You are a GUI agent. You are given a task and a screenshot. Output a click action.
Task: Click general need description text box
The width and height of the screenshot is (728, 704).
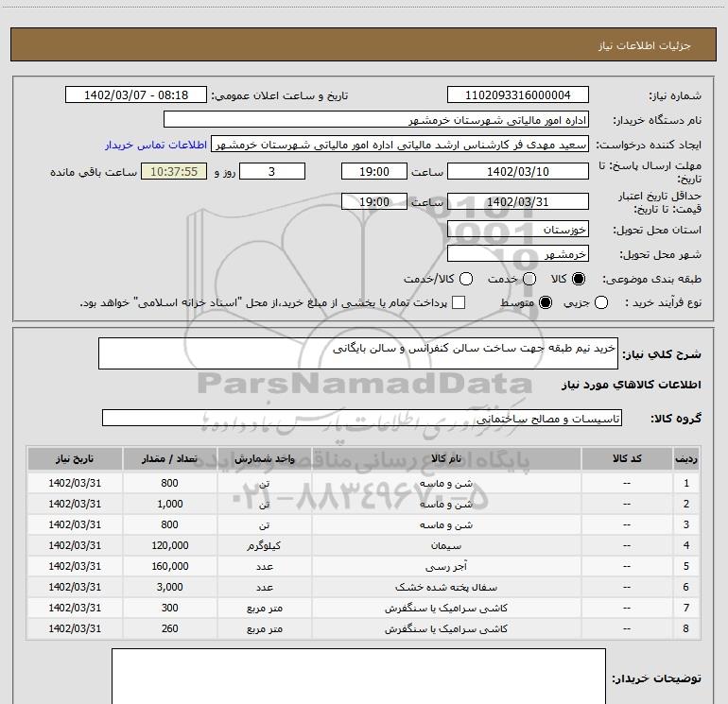(x=358, y=353)
